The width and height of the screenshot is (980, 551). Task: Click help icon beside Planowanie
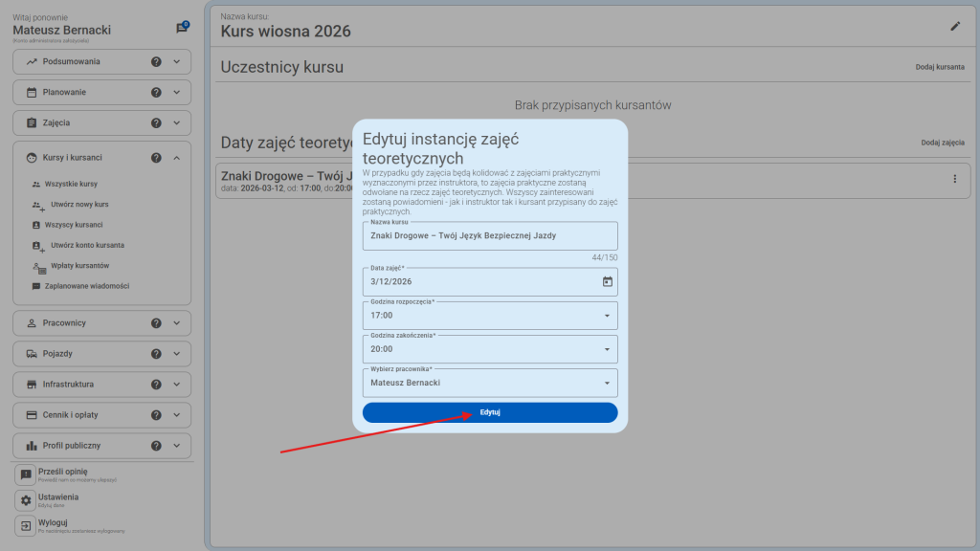(156, 93)
